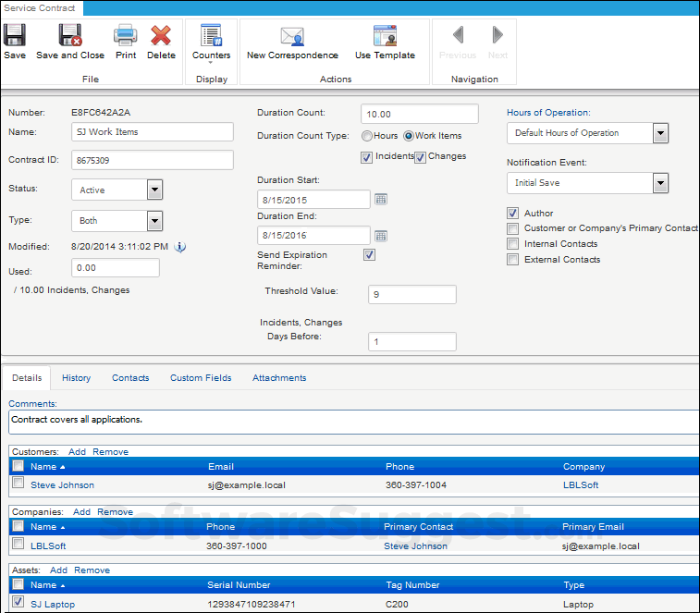
Task: Tick the Steve Johnson customer row checkbox
Action: pyautogui.click(x=18, y=483)
